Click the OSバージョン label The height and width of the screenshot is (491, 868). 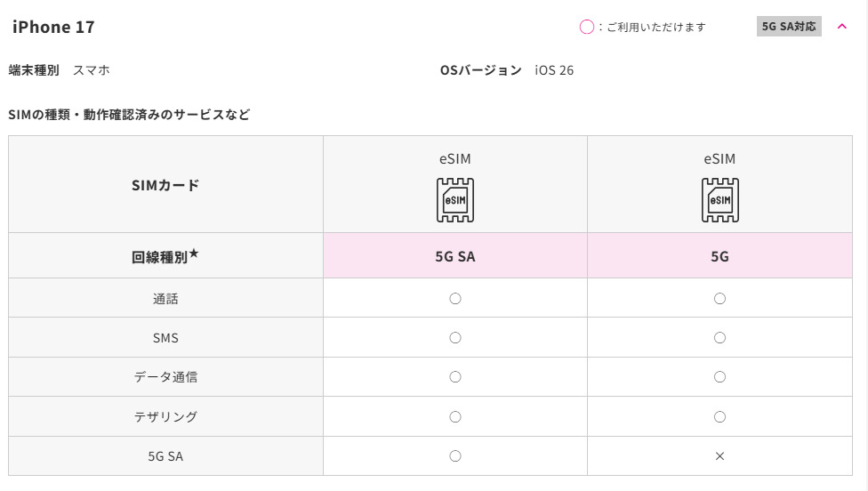[x=480, y=70]
